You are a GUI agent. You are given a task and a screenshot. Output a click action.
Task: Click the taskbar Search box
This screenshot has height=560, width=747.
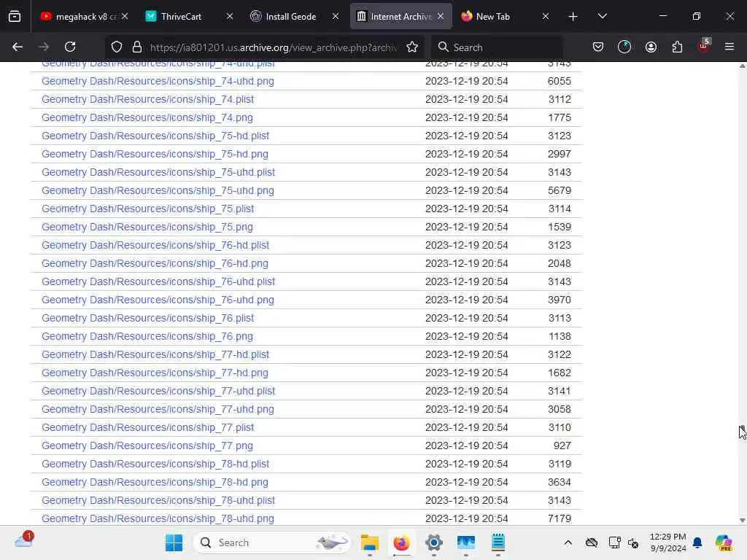[273, 542]
